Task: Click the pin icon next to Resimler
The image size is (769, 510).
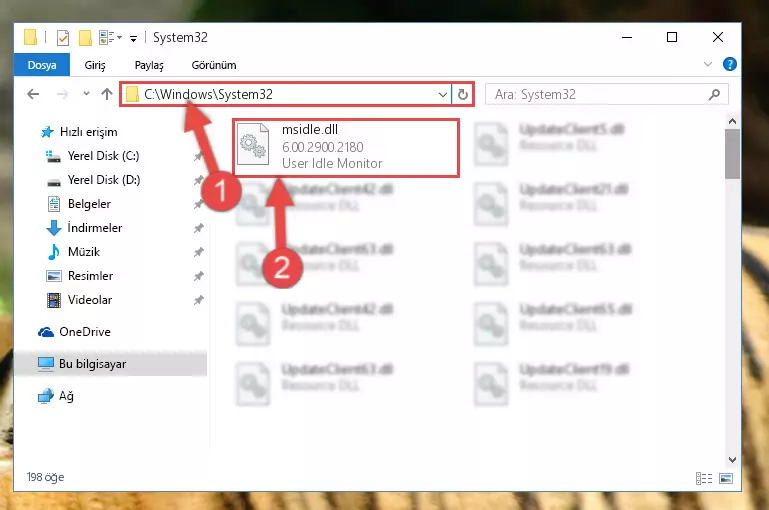Action: (198, 276)
